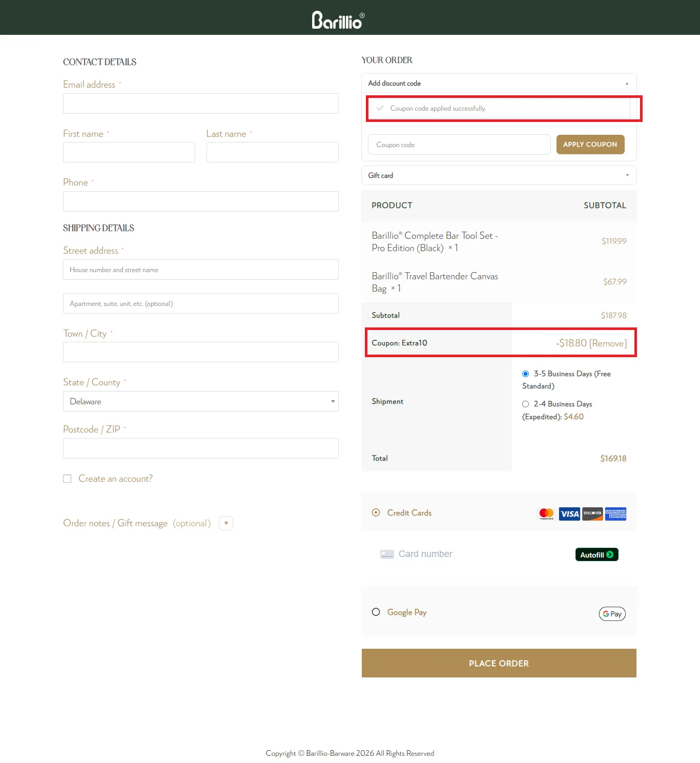Click the American Express card icon

(615, 513)
